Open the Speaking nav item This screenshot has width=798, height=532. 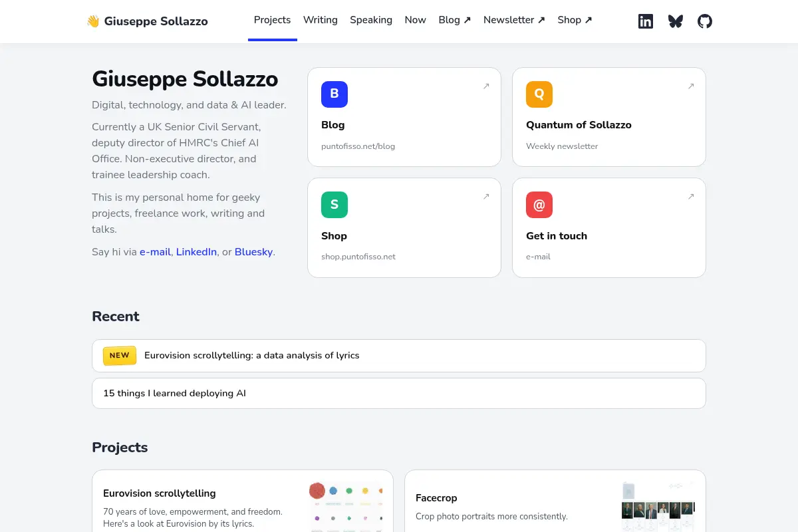coord(371,20)
